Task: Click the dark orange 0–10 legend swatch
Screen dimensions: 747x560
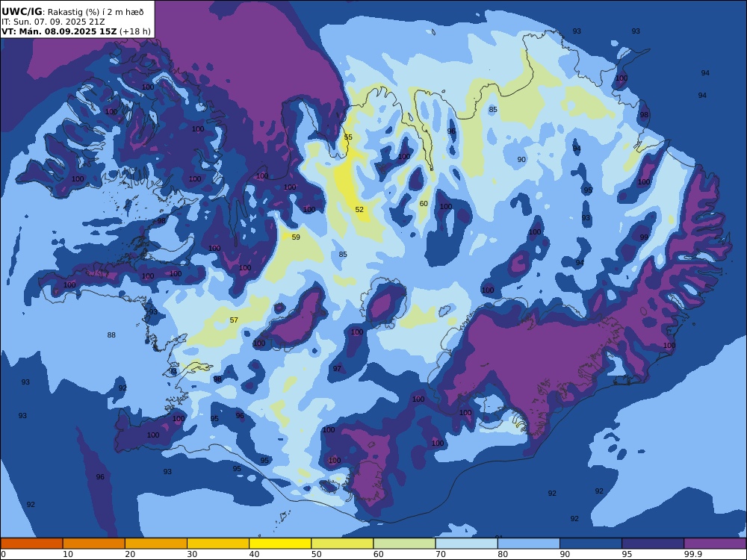Action: click(x=31, y=544)
